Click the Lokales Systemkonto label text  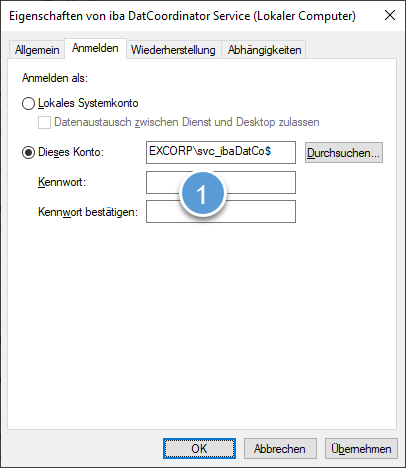[88, 103]
